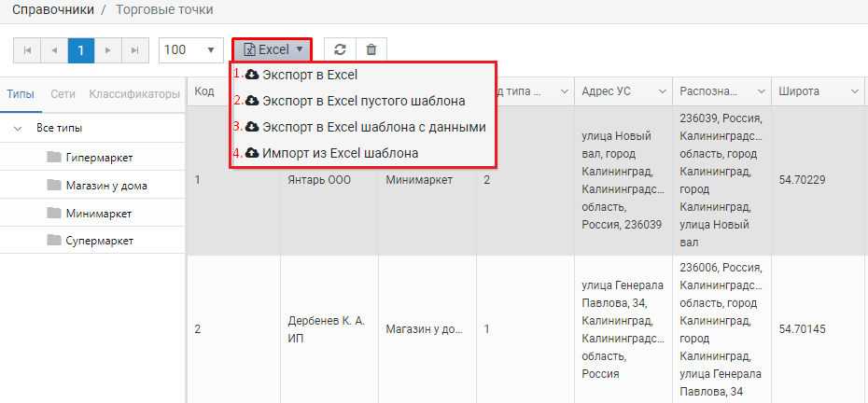Screen dimensions: 868x403
Task: Select Супермаркет folder in tree
Action: pyautogui.click(x=91, y=241)
